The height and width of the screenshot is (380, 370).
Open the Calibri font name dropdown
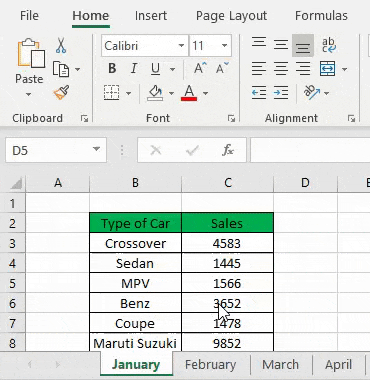pyautogui.click(x=181, y=45)
